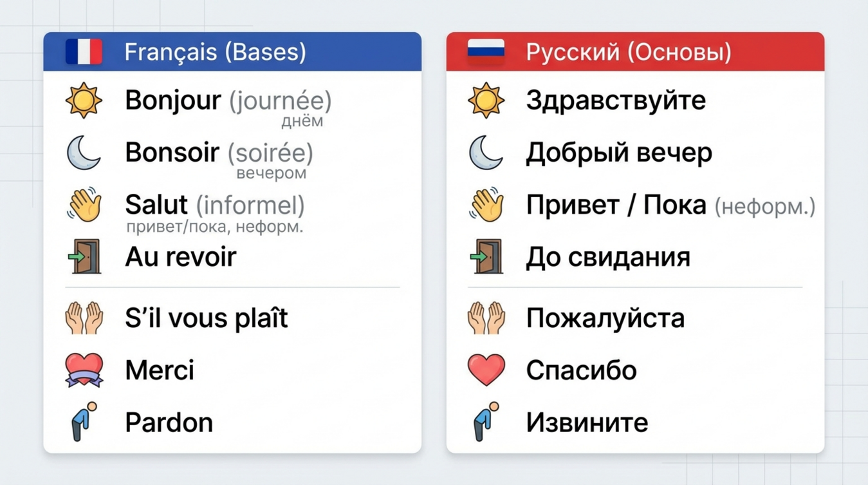Click the moon icon beside Добрый вечер
868x485 pixels.
click(x=486, y=153)
